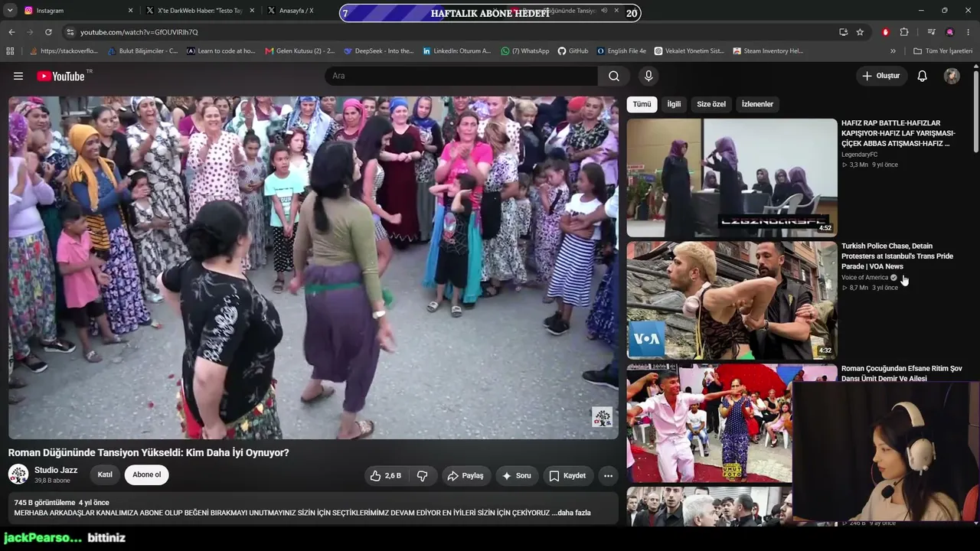Click the search magnifier button
The width and height of the screenshot is (980, 551).
pos(614,76)
